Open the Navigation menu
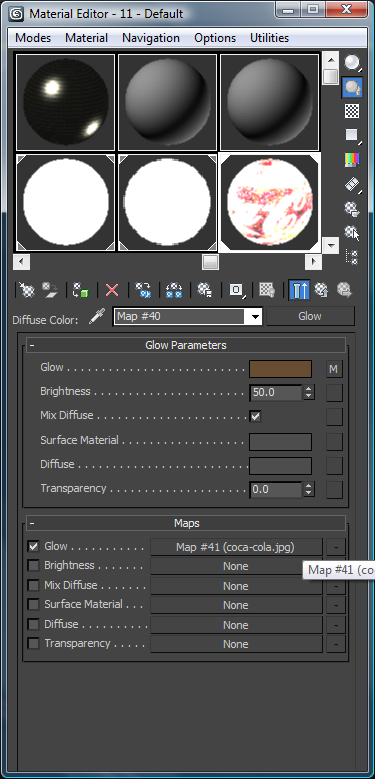The image size is (375, 779). coord(151,38)
